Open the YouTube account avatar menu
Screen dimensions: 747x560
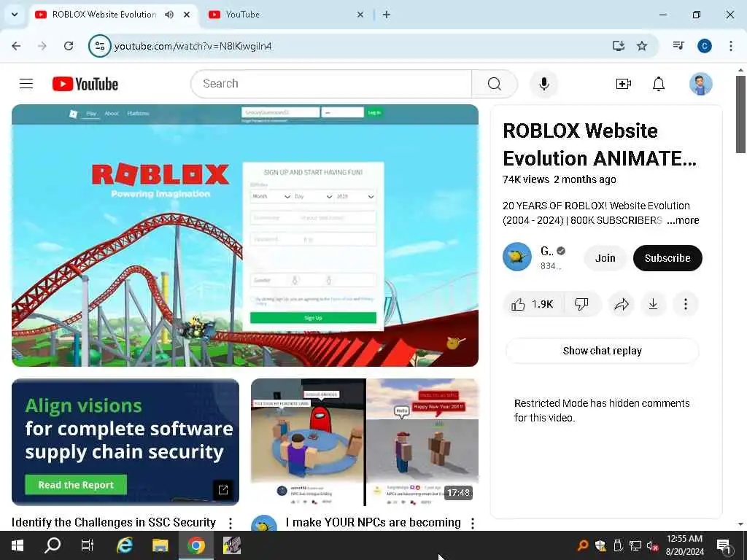pyautogui.click(x=700, y=84)
